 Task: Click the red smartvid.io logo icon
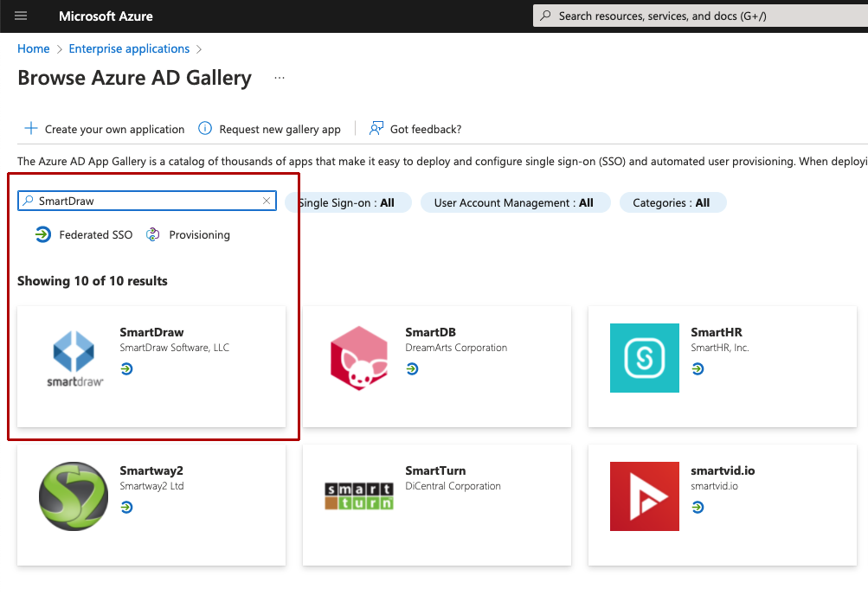coord(644,496)
